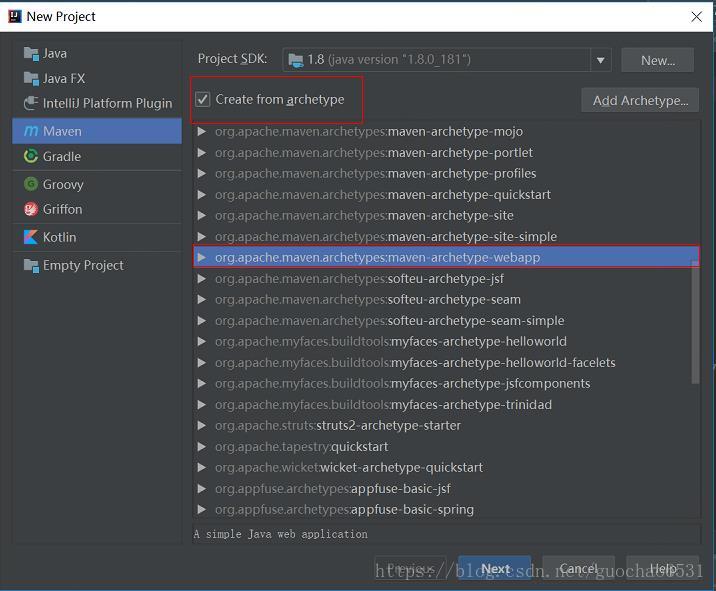Expand the maven-archetype-portlet node
The image size is (716, 591).
201,153
